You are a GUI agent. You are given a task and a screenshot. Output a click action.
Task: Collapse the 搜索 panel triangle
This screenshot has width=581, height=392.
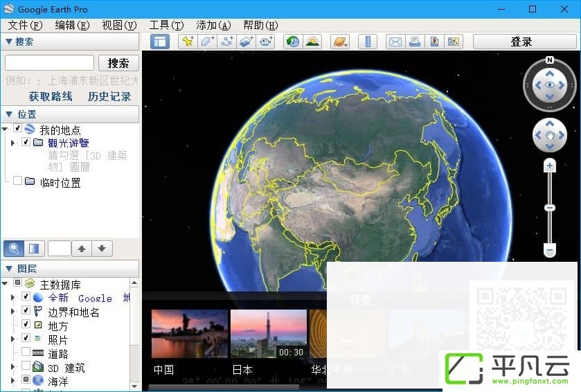[9, 42]
